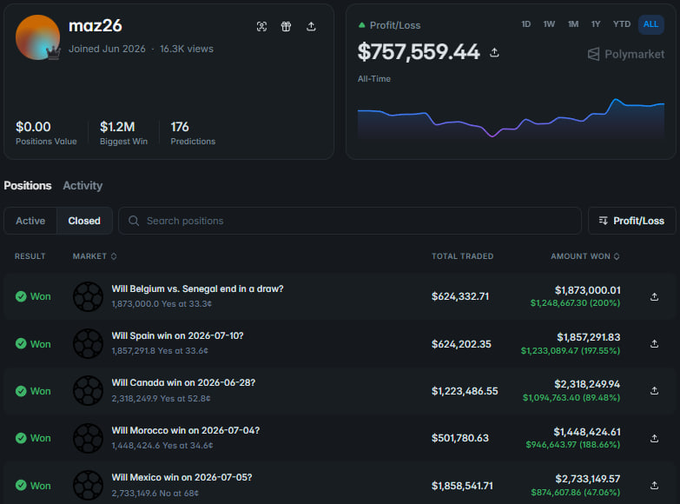Open Spain market soccer ball icon
The height and width of the screenshot is (504, 680).
(88, 344)
